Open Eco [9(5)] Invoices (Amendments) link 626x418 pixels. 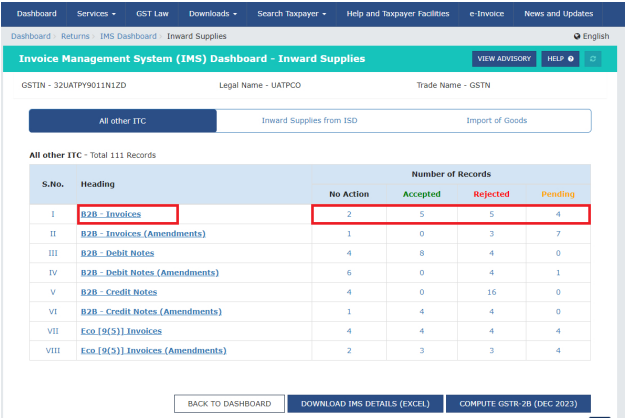coord(154,351)
